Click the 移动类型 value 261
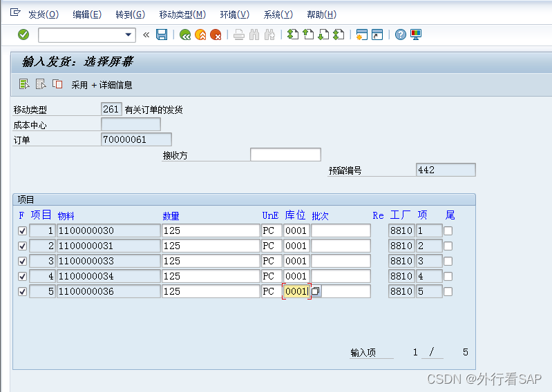This screenshot has width=552, height=392. (x=111, y=109)
